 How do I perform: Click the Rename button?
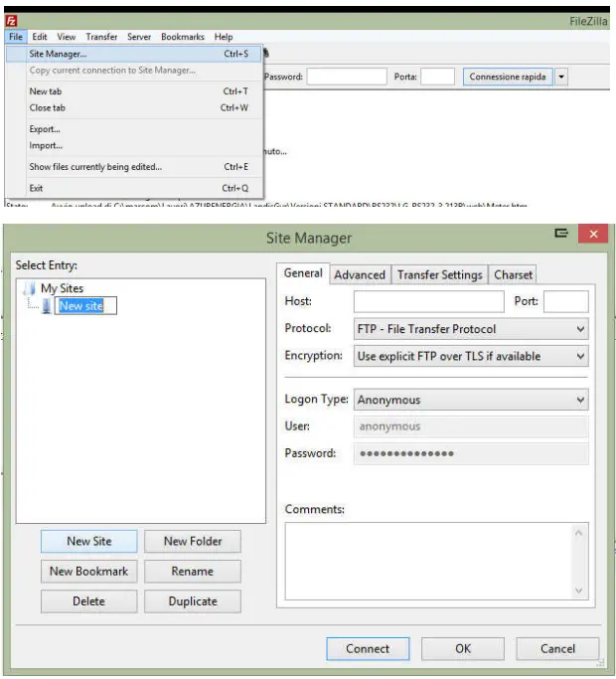193,572
